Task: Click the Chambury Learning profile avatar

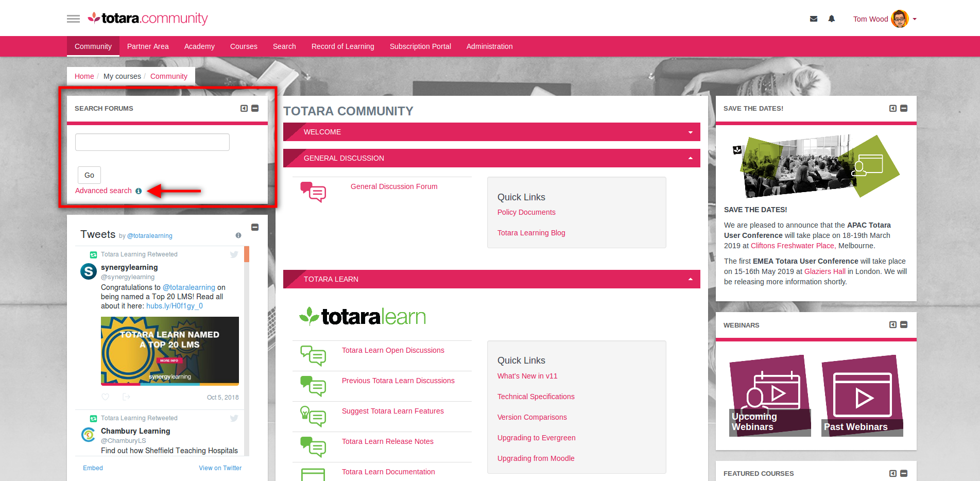Action: [89, 435]
